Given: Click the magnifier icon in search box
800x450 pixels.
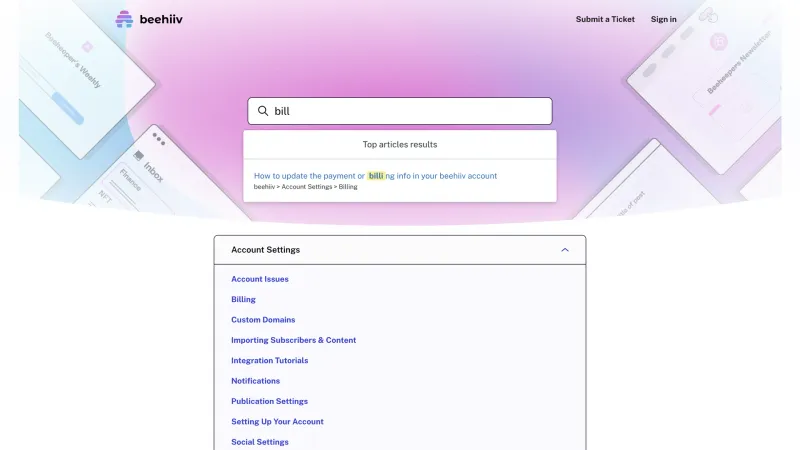Looking at the screenshot, I should 263,111.
